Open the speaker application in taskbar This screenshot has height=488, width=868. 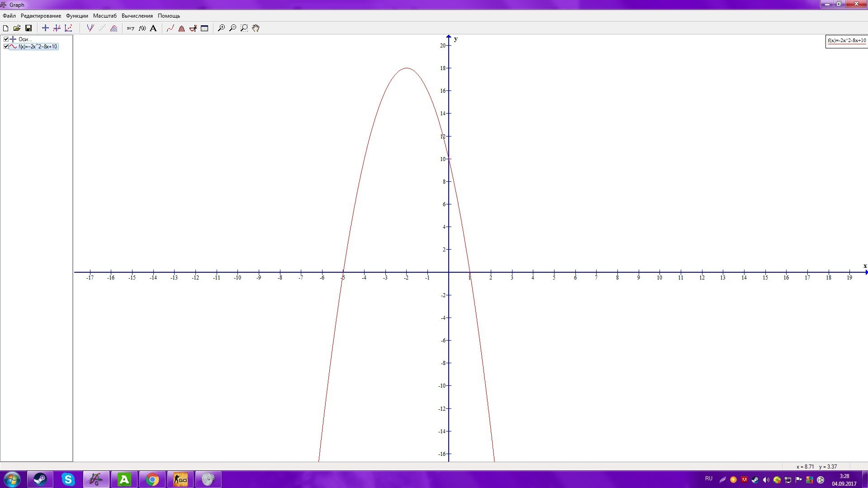click(208, 479)
